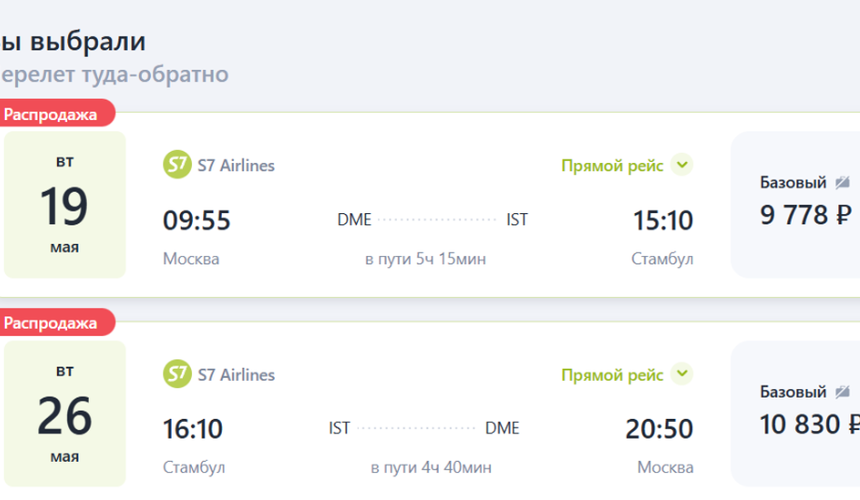Click the "в пути 4ч 40мин" duration text

coord(430,468)
